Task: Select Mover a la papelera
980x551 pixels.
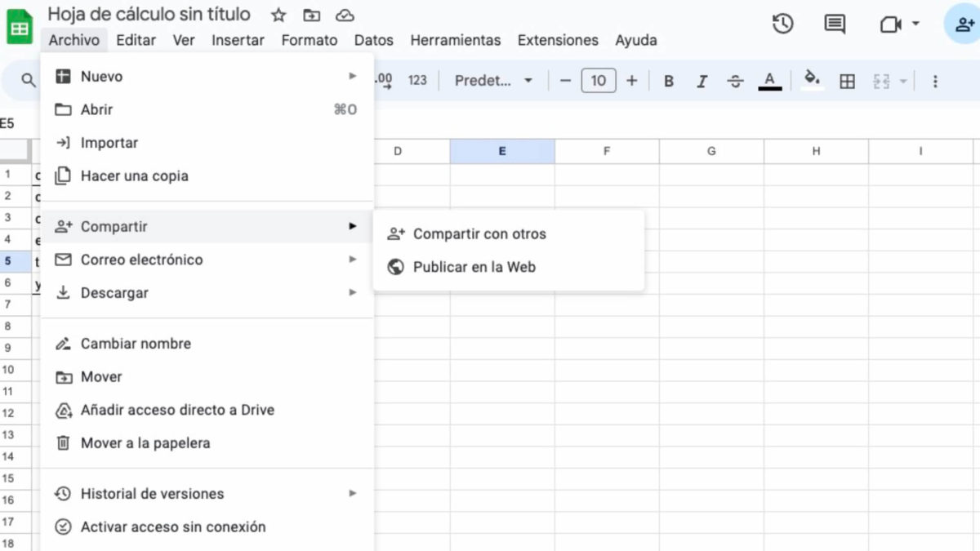Action: pyautogui.click(x=207, y=443)
